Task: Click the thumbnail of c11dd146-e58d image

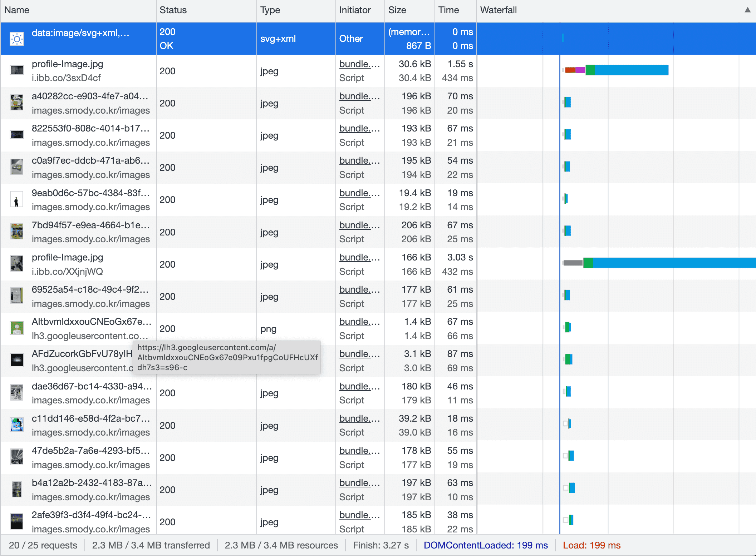Action: point(17,425)
